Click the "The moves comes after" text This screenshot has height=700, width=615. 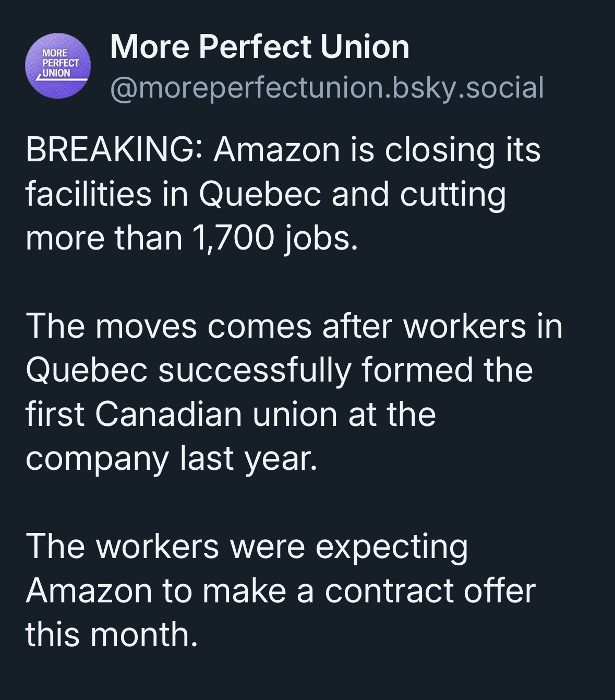tap(208, 326)
